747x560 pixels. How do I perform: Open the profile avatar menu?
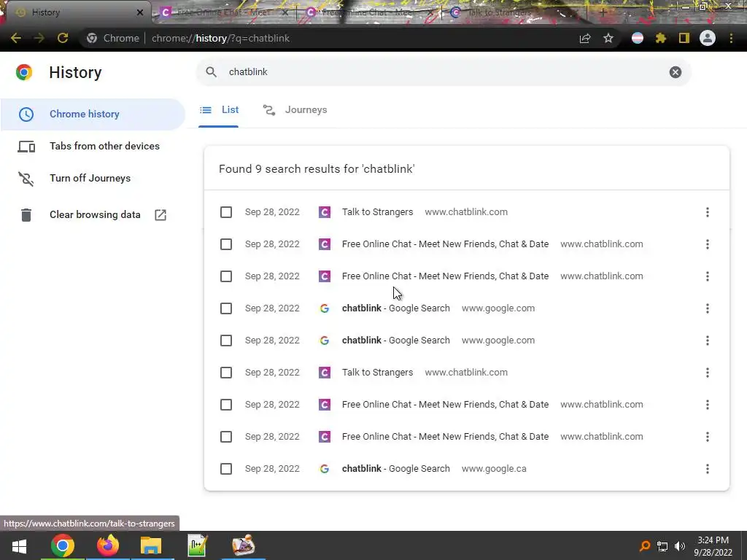(x=708, y=38)
